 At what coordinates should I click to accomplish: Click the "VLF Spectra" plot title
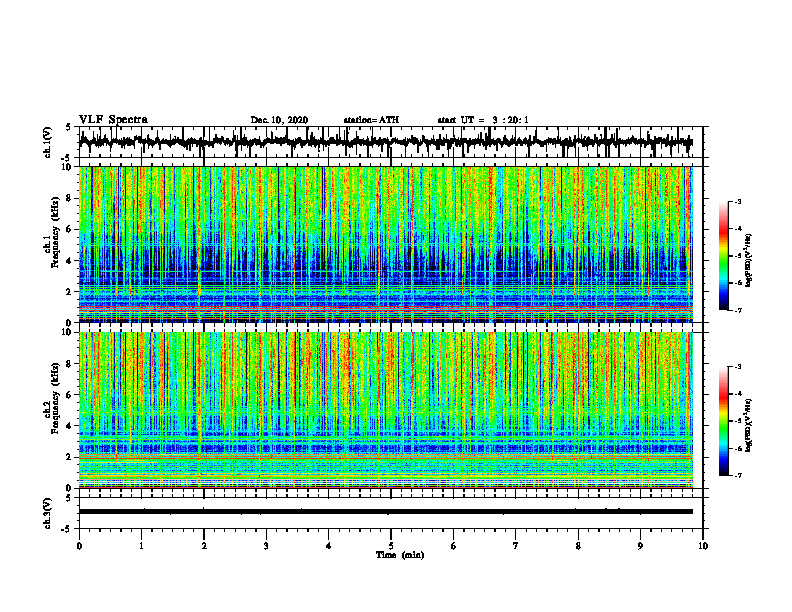[113, 120]
